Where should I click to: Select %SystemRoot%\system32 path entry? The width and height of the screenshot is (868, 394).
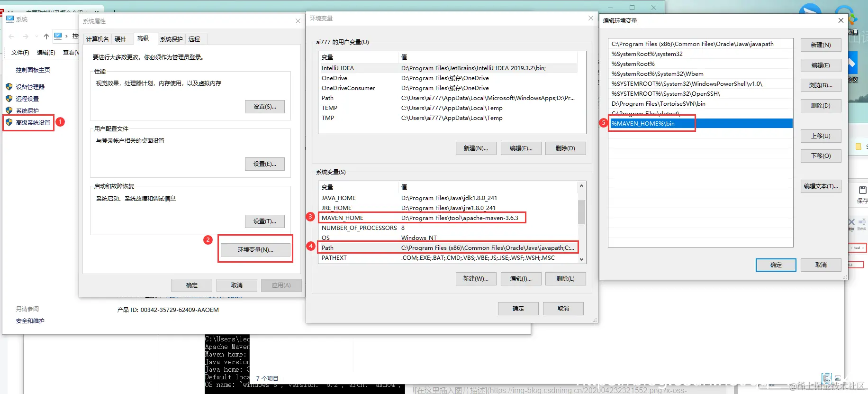click(x=701, y=54)
